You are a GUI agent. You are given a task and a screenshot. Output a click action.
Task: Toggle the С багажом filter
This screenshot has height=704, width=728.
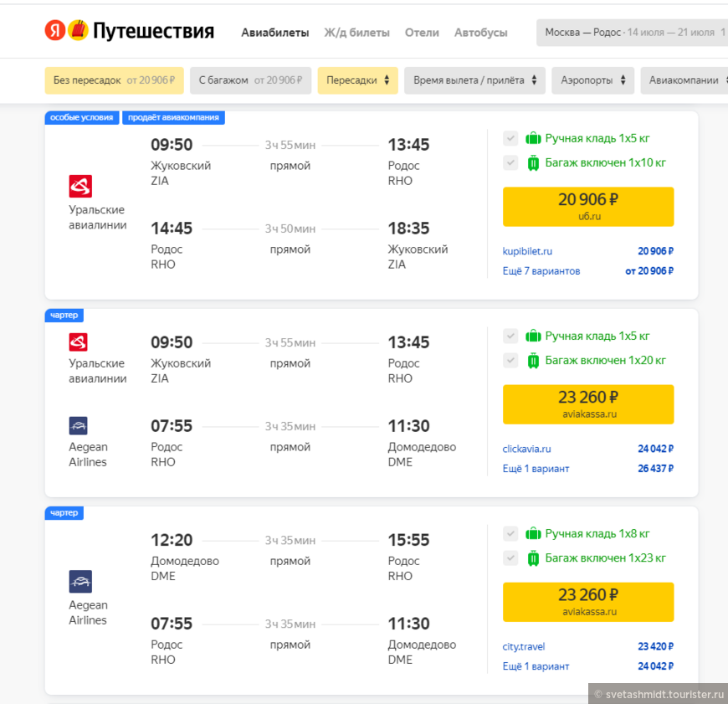point(251,80)
